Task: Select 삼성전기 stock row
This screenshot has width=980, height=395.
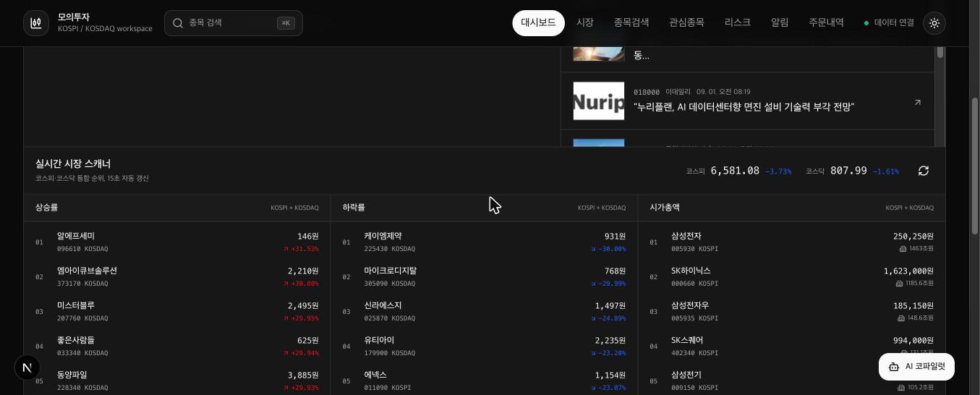Action: [792, 380]
